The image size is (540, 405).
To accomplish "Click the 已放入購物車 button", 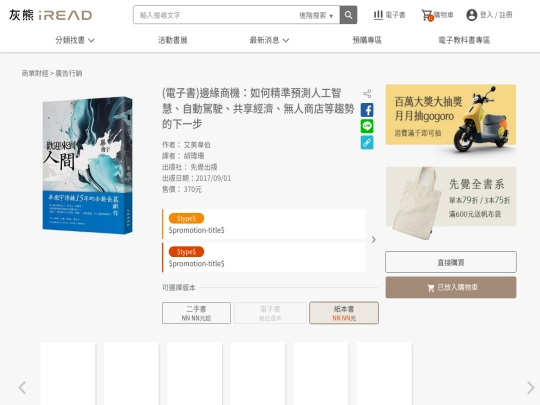I will click(x=451, y=287).
